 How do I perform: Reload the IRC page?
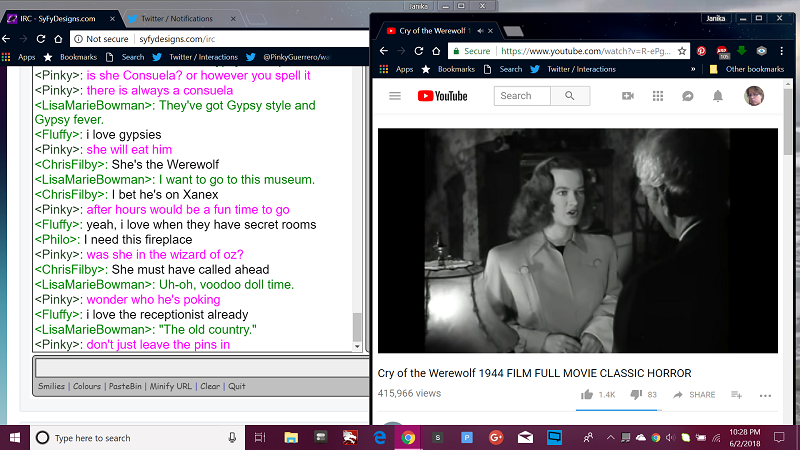pyautogui.click(x=41, y=39)
